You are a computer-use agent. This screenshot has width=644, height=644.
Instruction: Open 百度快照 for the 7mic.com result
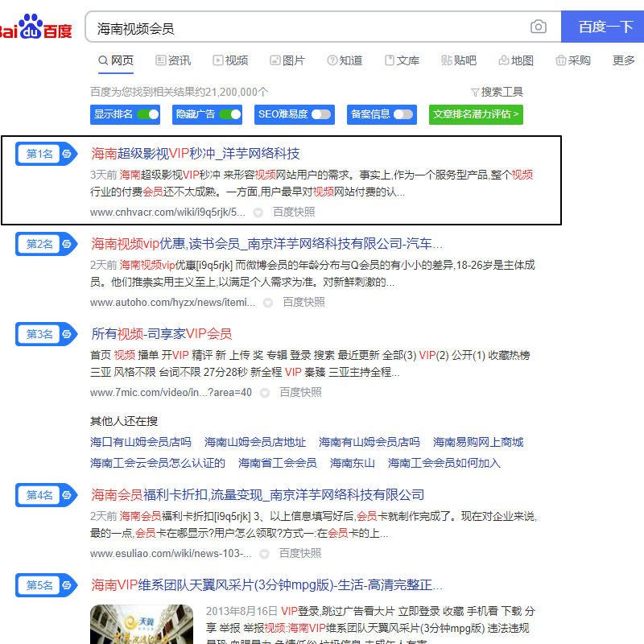coord(300,392)
